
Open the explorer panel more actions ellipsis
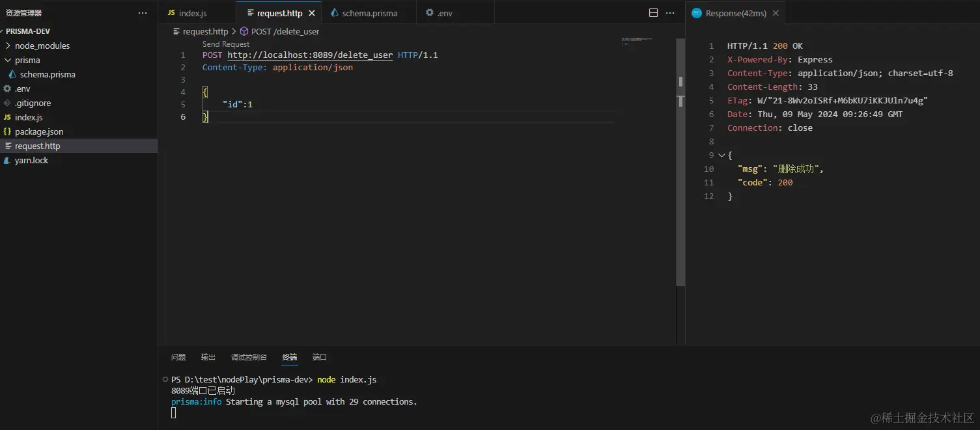[143, 13]
